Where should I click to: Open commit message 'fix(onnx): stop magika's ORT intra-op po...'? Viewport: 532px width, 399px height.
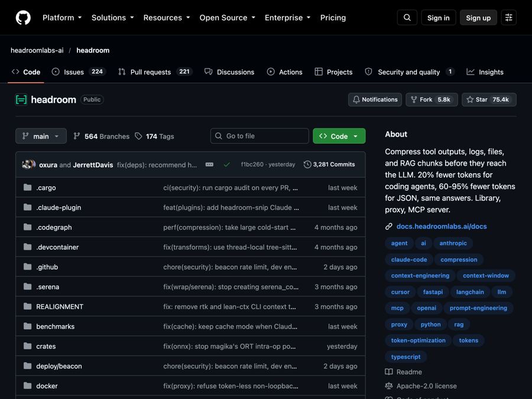point(229,346)
